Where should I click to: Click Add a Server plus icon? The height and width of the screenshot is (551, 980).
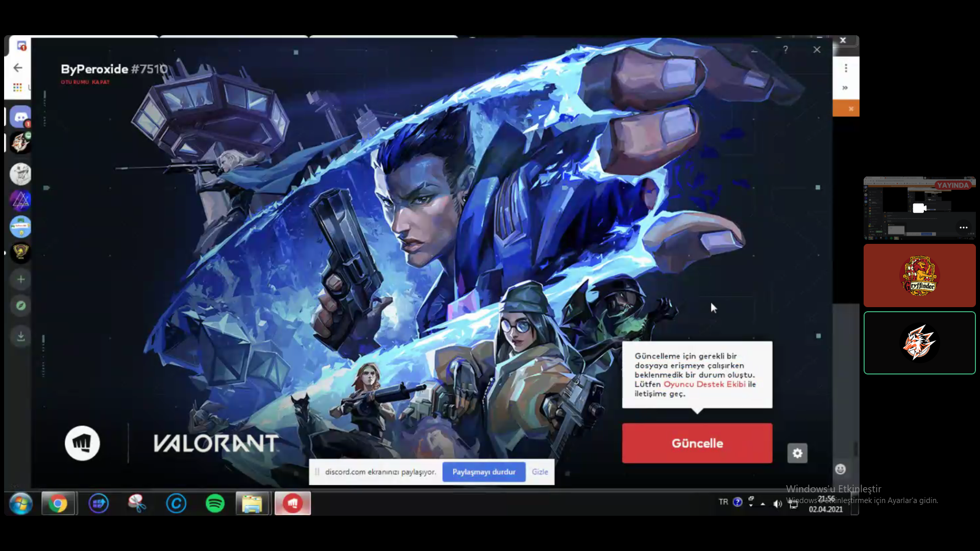21,279
